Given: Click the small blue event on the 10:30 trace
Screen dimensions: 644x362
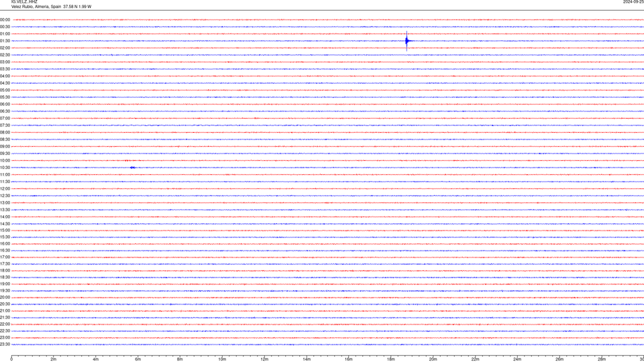Looking at the screenshot, I should click(x=132, y=168).
